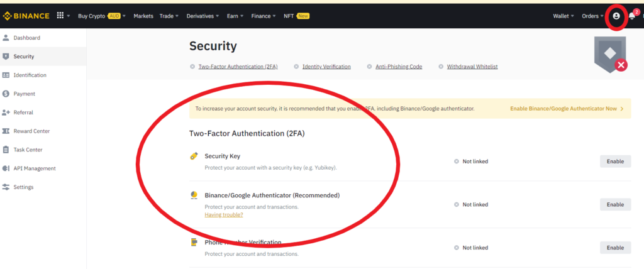This screenshot has width=644, height=269.
Task: Enable Binance/Google Authenticator
Action: tap(615, 204)
